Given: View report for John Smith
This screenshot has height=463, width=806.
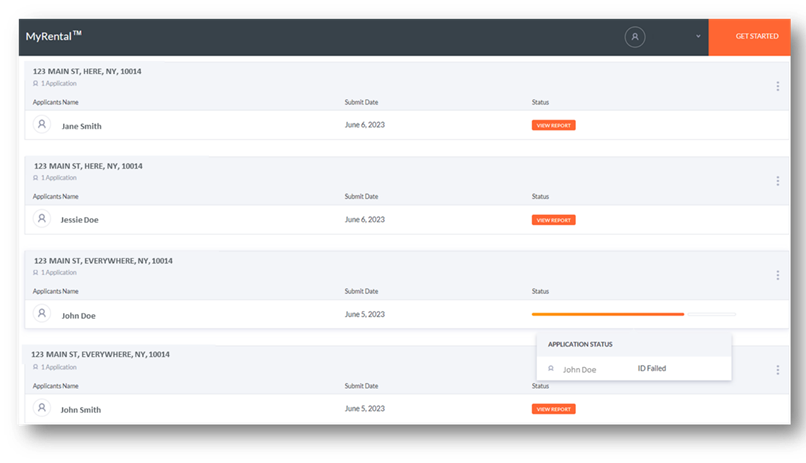Looking at the screenshot, I should [x=554, y=409].
